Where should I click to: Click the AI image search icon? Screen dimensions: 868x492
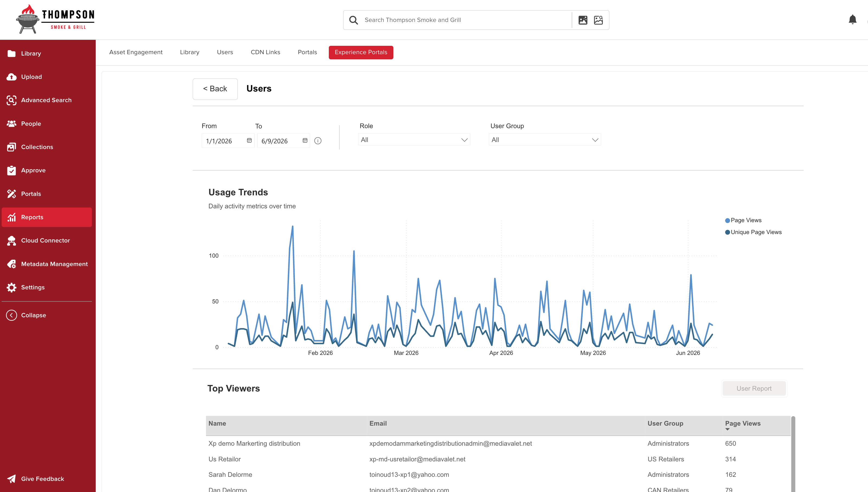583,20
